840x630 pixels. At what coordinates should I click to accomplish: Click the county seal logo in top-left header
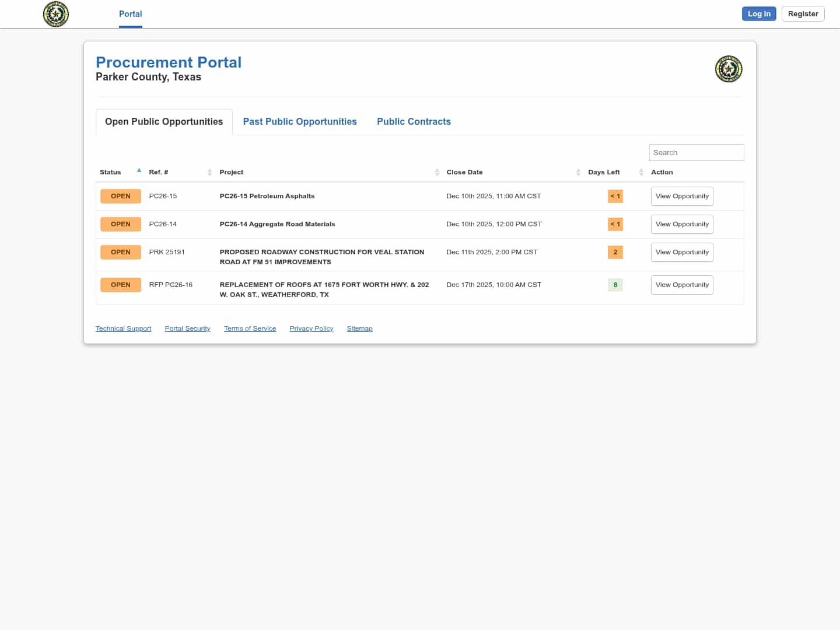coord(56,14)
